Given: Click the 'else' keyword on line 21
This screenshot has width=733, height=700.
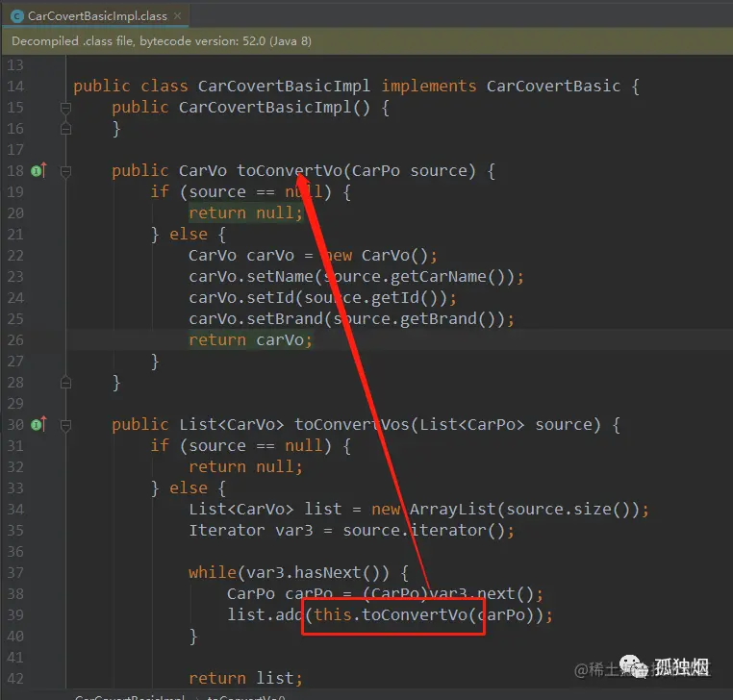Looking at the screenshot, I should coord(189,234).
